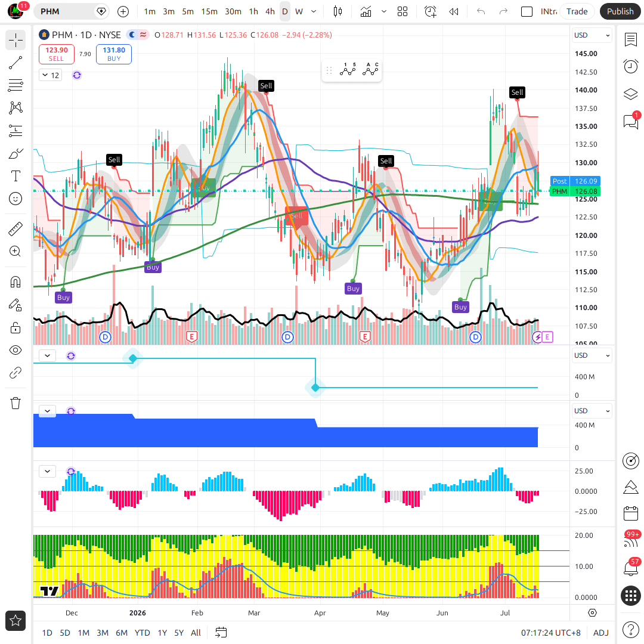Open the Fibonacci retracement tools
The height and width of the screenshot is (644, 644).
tap(16, 85)
